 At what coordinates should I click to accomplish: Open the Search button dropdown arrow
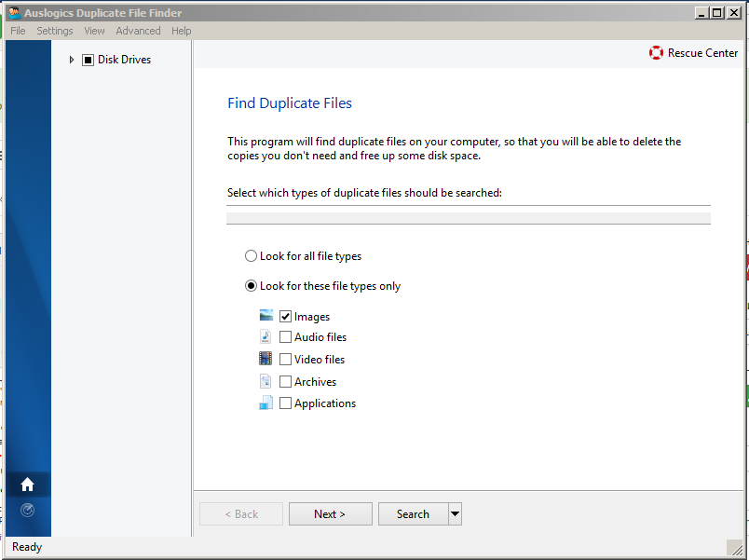pos(456,513)
